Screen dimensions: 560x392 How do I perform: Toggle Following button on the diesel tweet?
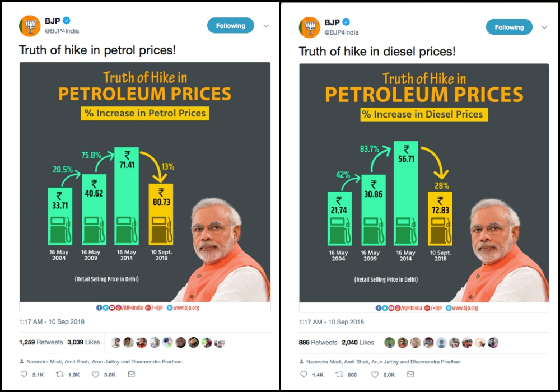[x=508, y=27]
